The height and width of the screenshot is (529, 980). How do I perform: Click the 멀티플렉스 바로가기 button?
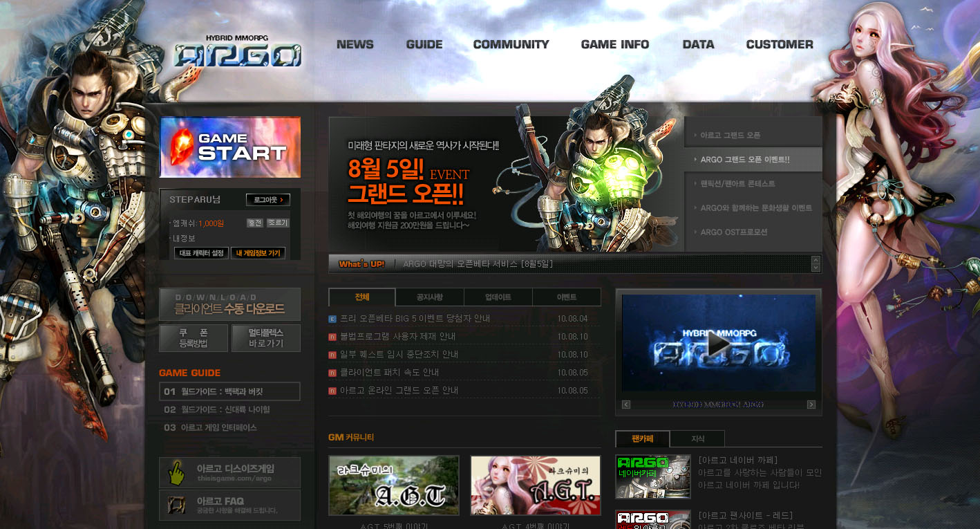tap(266, 338)
